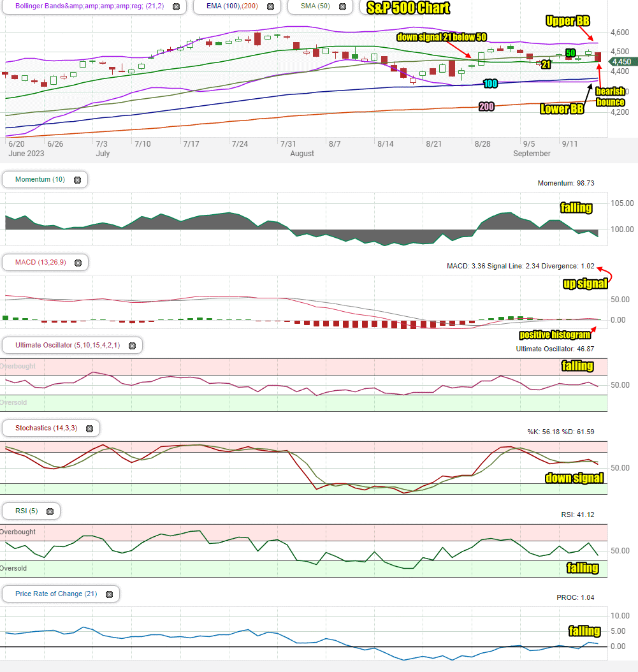Click the 'September' month label
The image size is (638, 672).
[532, 154]
